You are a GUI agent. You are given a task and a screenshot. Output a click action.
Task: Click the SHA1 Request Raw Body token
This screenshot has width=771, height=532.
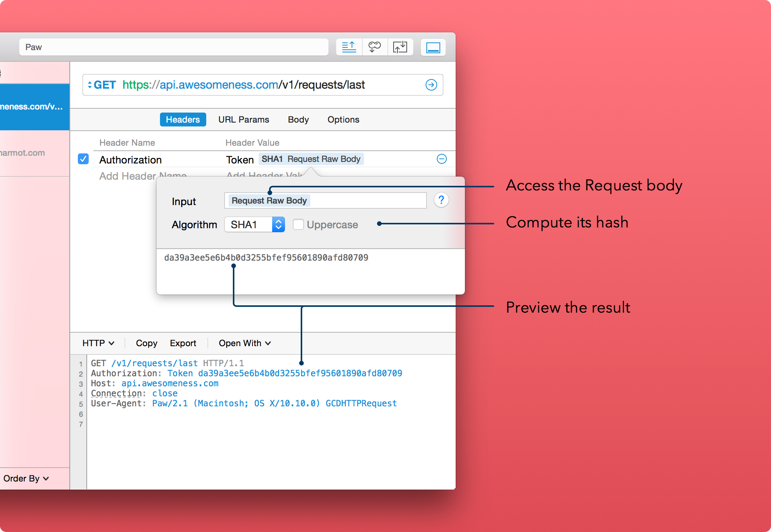[311, 159]
